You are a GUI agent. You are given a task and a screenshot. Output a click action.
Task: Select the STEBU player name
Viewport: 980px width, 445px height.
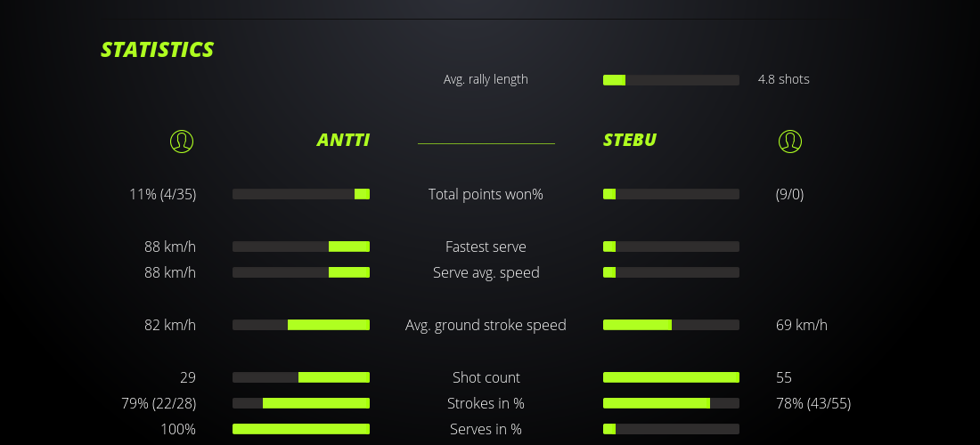tap(630, 141)
